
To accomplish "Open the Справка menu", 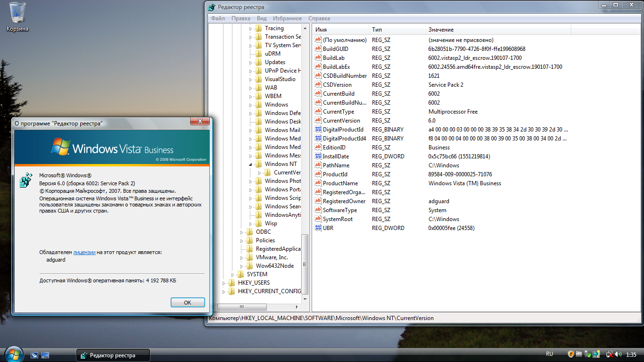I will click(319, 18).
